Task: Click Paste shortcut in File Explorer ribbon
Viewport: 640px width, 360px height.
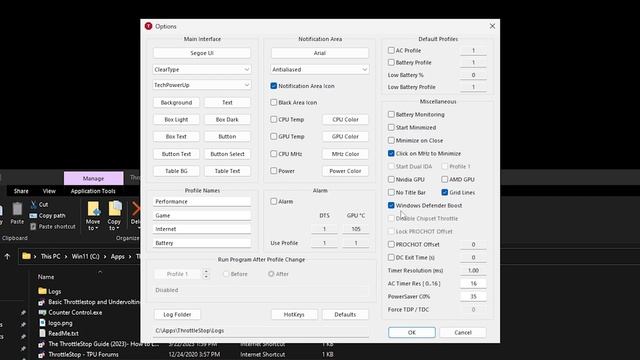Action: pos(53,227)
